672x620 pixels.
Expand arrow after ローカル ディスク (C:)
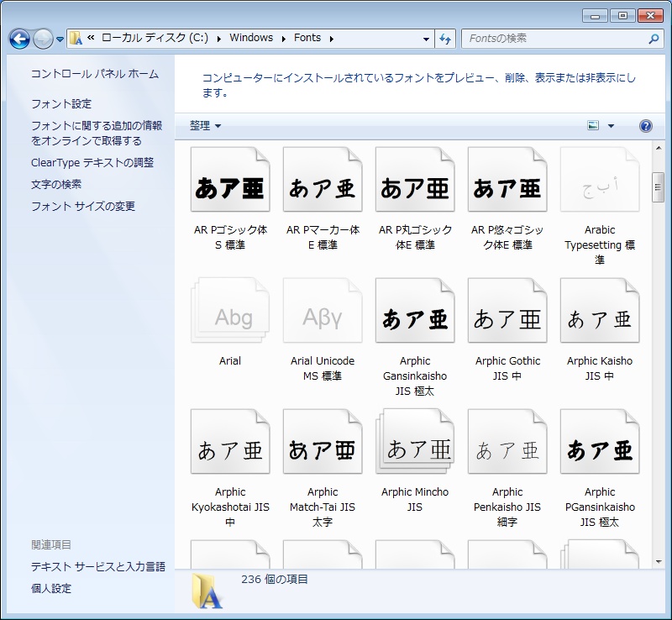[219, 39]
